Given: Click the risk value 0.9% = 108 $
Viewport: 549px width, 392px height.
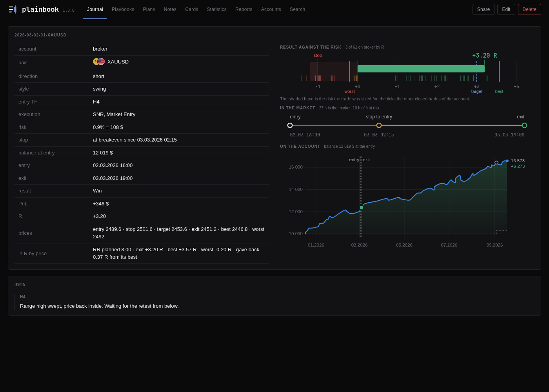Looking at the screenshot, I should (x=108, y=127).
